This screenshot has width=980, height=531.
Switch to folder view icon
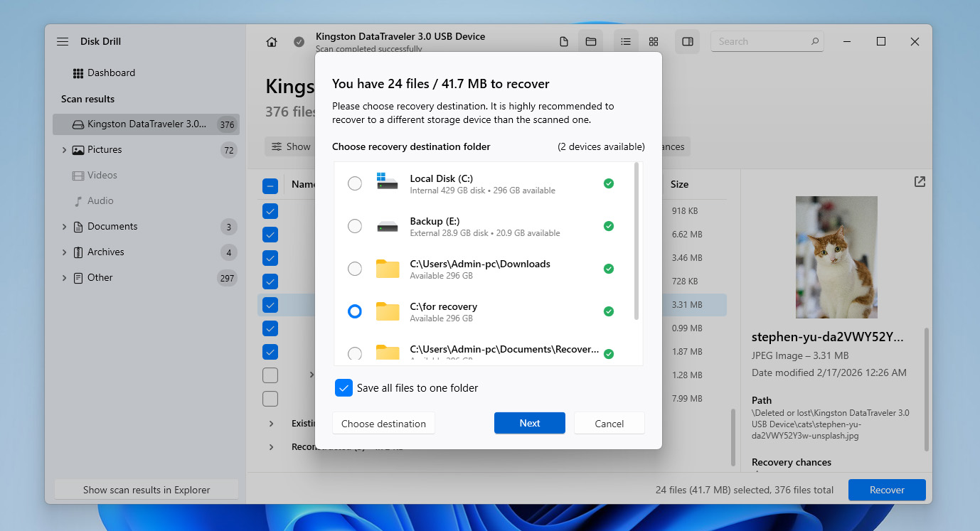[590, 42]
